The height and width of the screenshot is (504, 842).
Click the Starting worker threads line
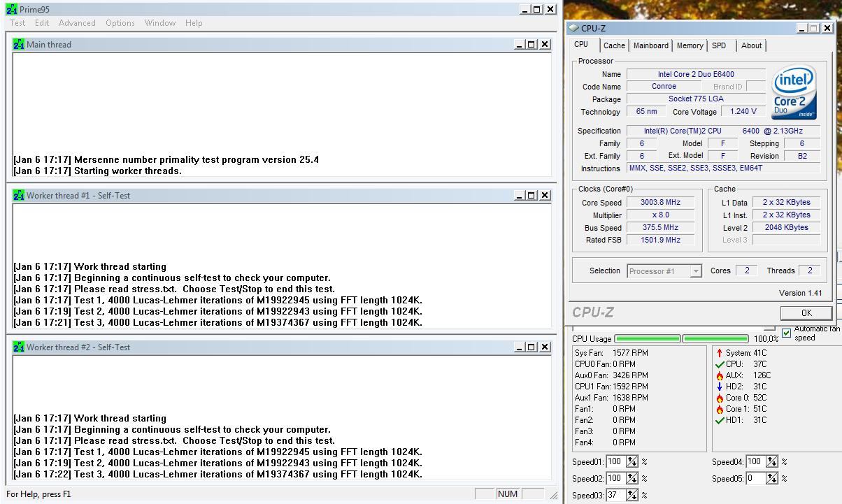point(97,171)
